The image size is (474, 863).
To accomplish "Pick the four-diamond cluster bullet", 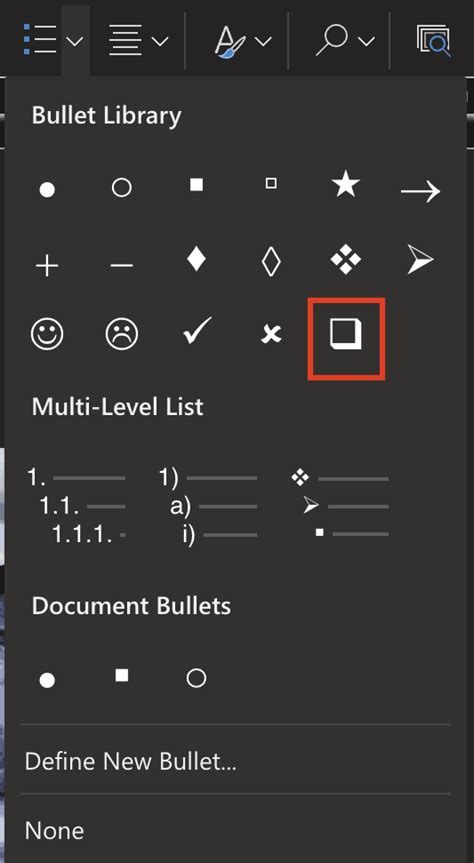I will pyautogui.click(x=346, y=260).
